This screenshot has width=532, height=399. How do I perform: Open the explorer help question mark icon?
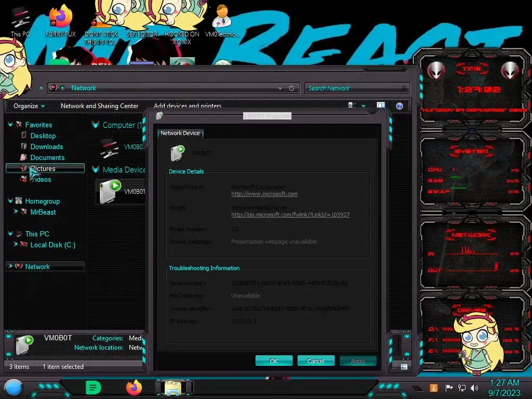[x=400, y=106]
